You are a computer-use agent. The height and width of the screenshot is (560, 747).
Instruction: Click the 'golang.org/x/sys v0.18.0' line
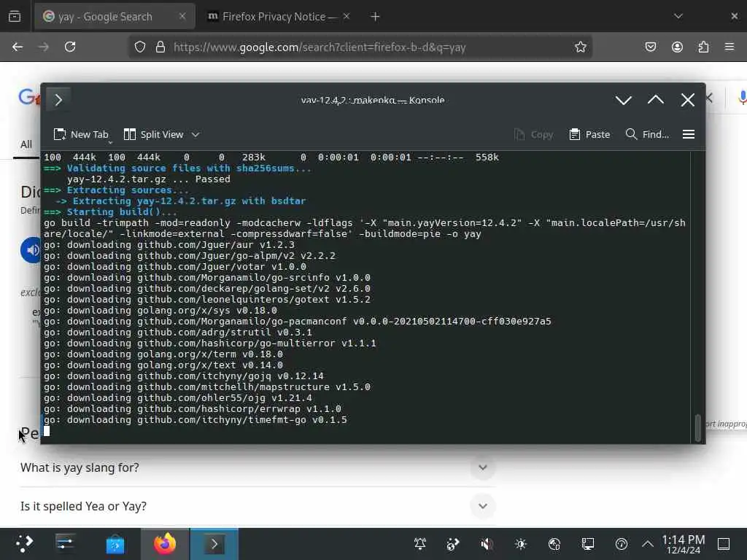pyautogui.click(x=160, y=311)
